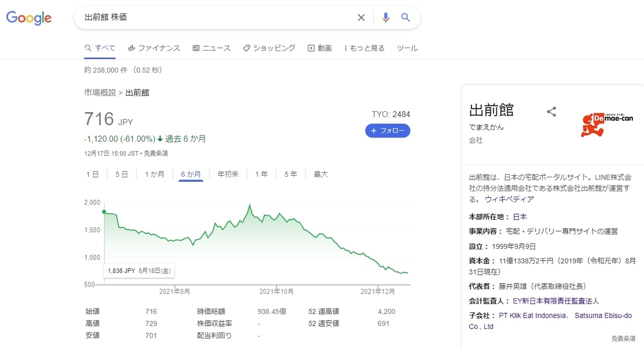
Task: Click the 安値 value 701
Action: point(151,336)
